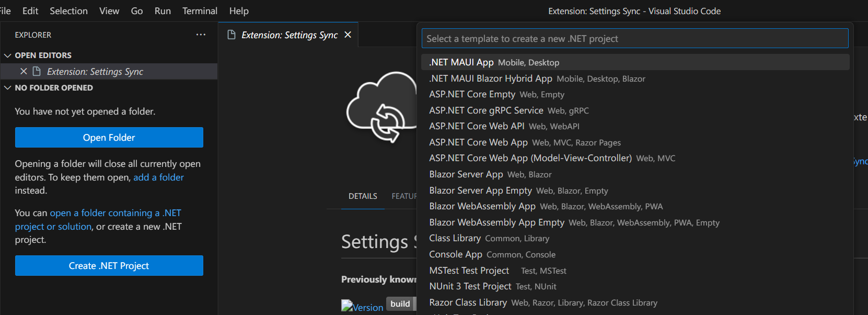Open the Terminal menu
The width and height of the screenshot is (868, 315).
(x=200, y=11)
